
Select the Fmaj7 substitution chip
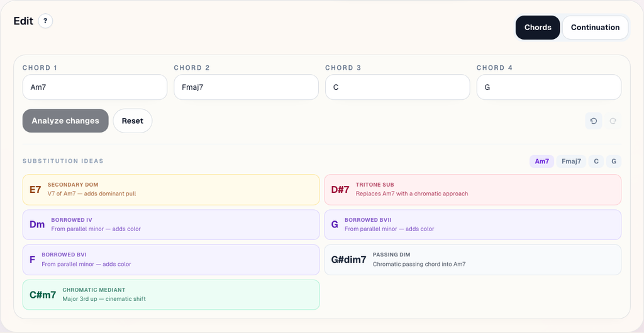click(x=571, y=161)
